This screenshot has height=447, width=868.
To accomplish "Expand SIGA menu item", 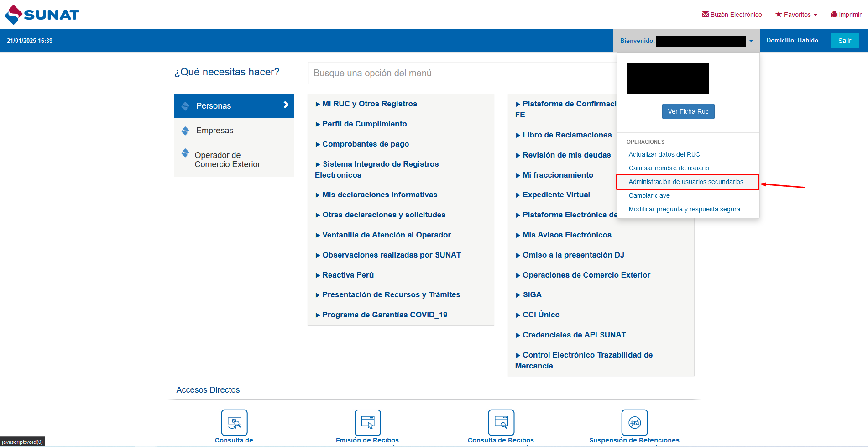I will pos(528,295).
